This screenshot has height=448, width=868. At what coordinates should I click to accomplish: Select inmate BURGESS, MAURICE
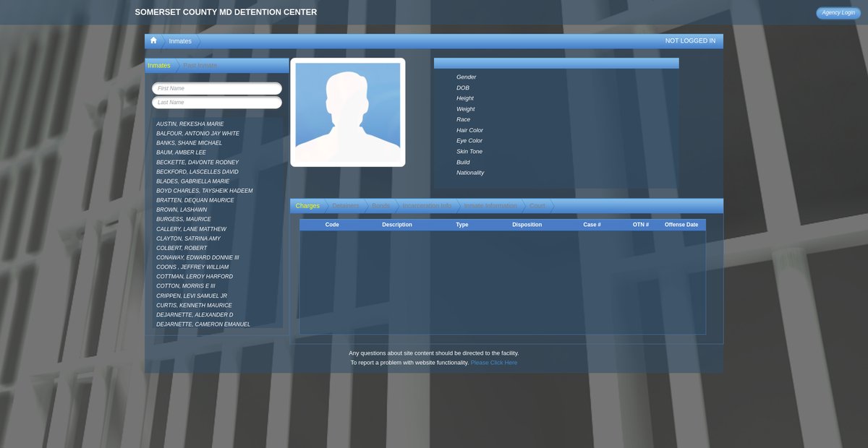pos(184,219)
